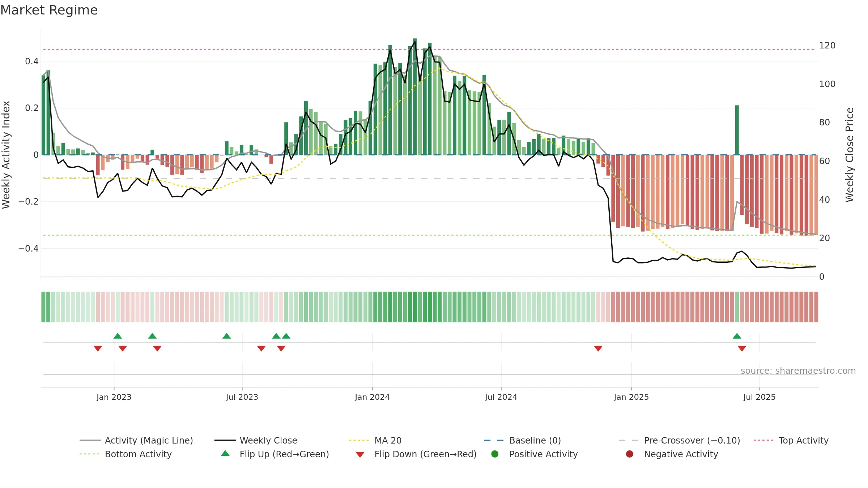Click the red Negative Activity circle legend icon
868x488 pixels.
pos(630,454)
